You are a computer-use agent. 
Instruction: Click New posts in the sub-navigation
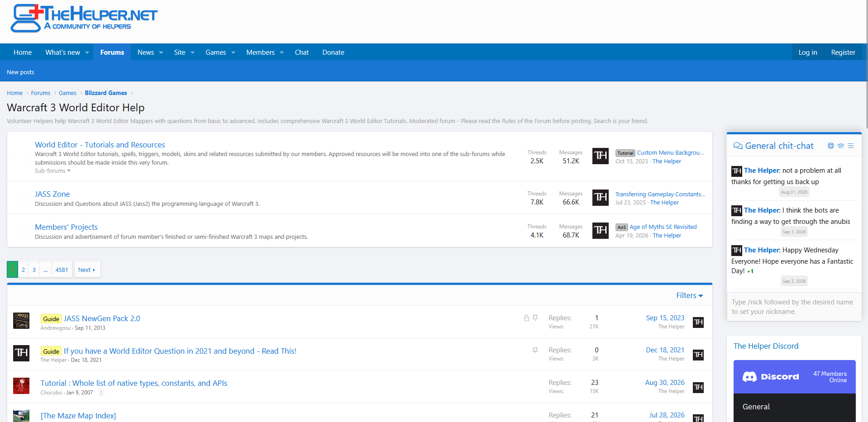[x=20, y=72]
